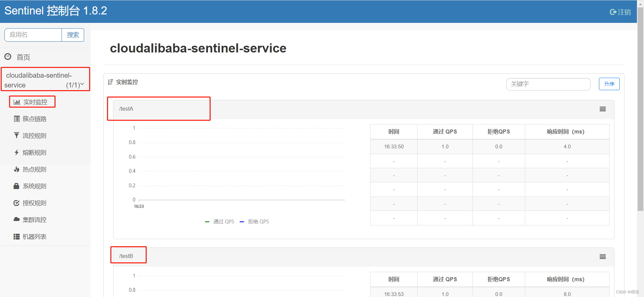The image size is (644, 297).
Task: Collapse the cloudalibaba-sentinel-service app chevron
Action: point(82,84)
